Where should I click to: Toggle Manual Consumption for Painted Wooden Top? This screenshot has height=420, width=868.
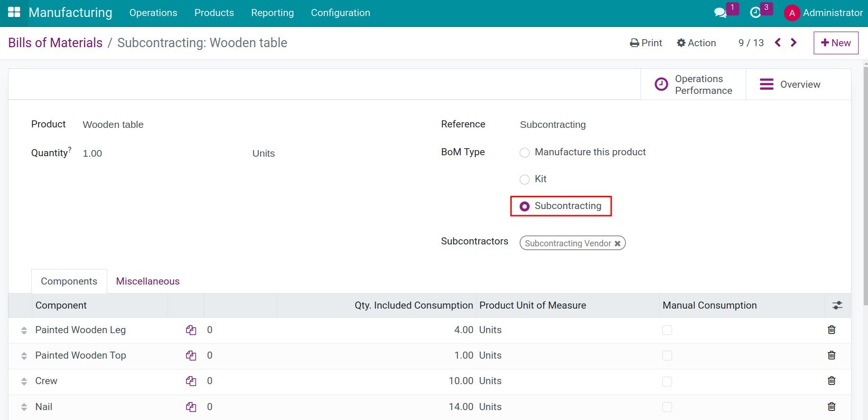pos(667,356)
